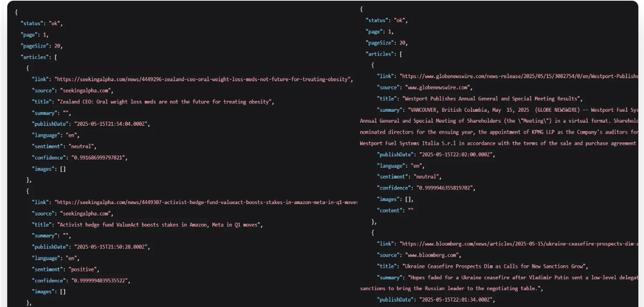Click the "articles": [ line in right panel

tap(384, 54)
